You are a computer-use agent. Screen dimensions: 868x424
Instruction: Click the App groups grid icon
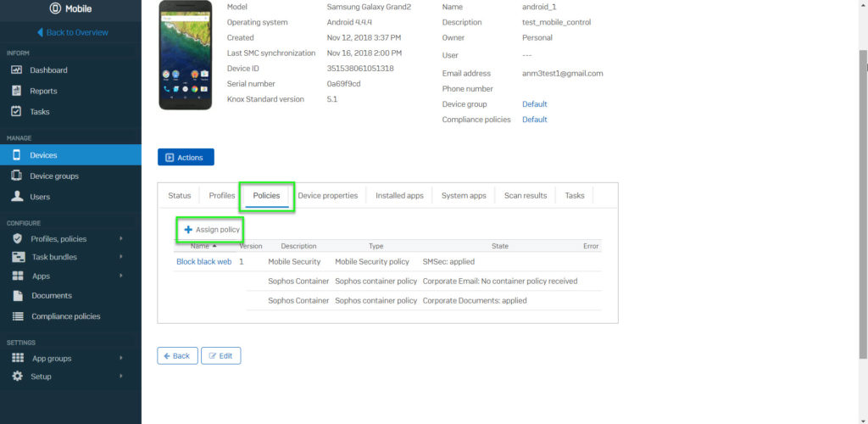(18, 358)
